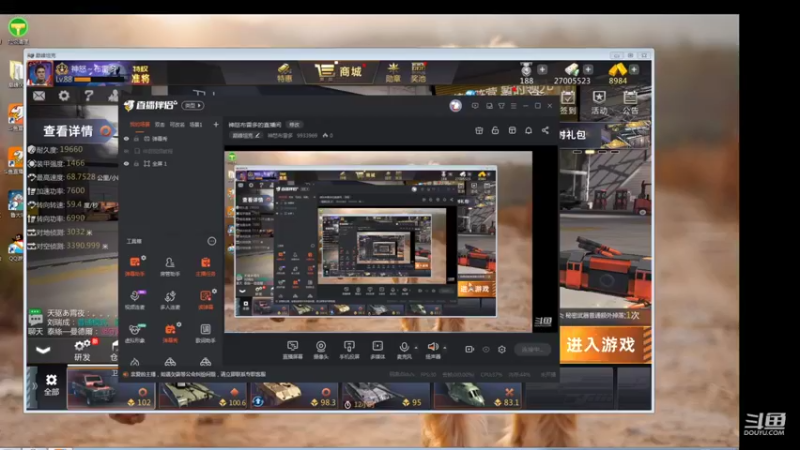
Task: Open the lyrics assistant tool icon
Action: point(205,333)
